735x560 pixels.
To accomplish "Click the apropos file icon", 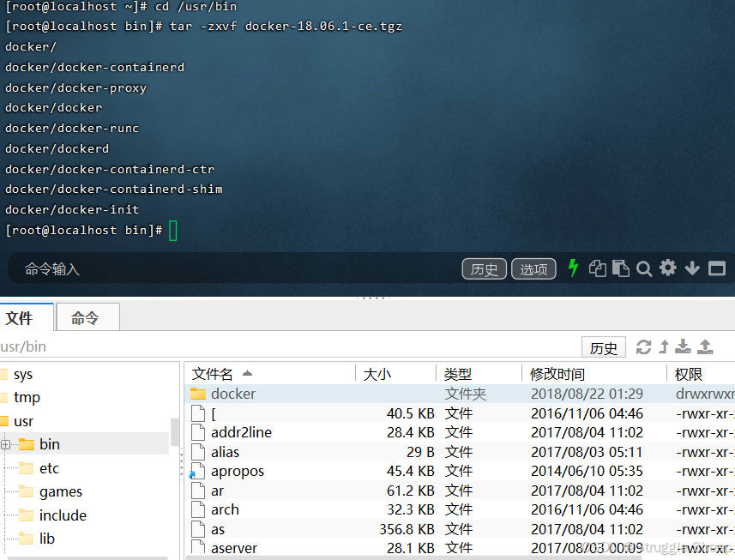I will [x=198, y=471].
